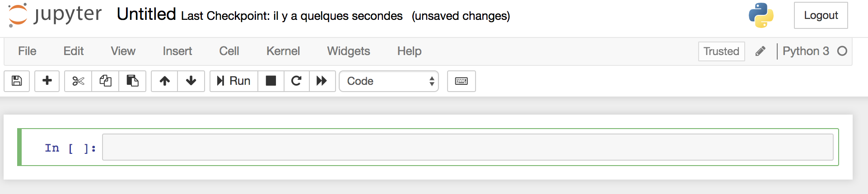Move selected cell down arrow
The height and width of the screenshot is (194, 868).
191,81
